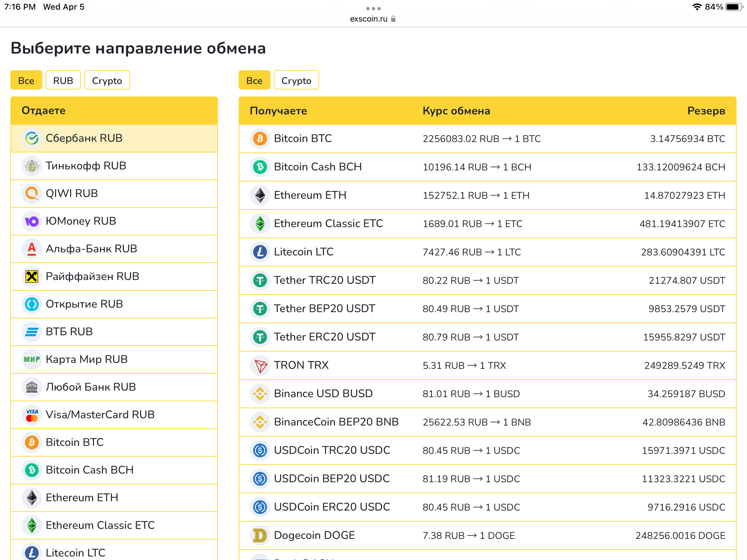Choose the USDCoin BEP20 USDC row

pos(331,479)
